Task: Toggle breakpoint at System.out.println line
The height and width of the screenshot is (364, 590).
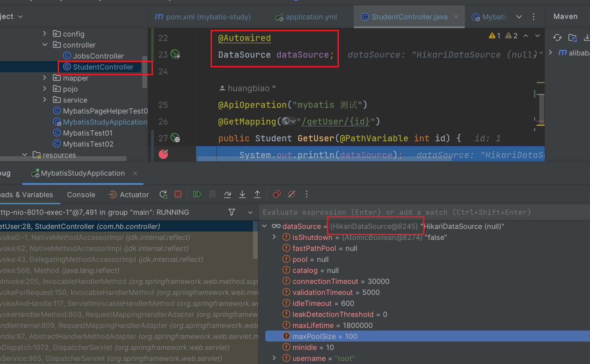Action: 163,154
